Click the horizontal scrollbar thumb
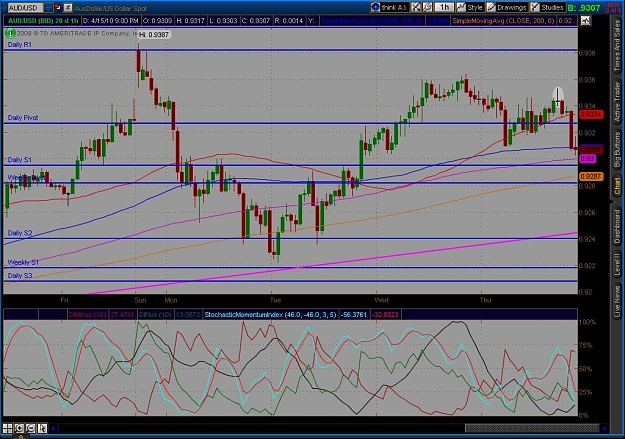Screen dimensions: 625x439 click(x=532, y=428)
